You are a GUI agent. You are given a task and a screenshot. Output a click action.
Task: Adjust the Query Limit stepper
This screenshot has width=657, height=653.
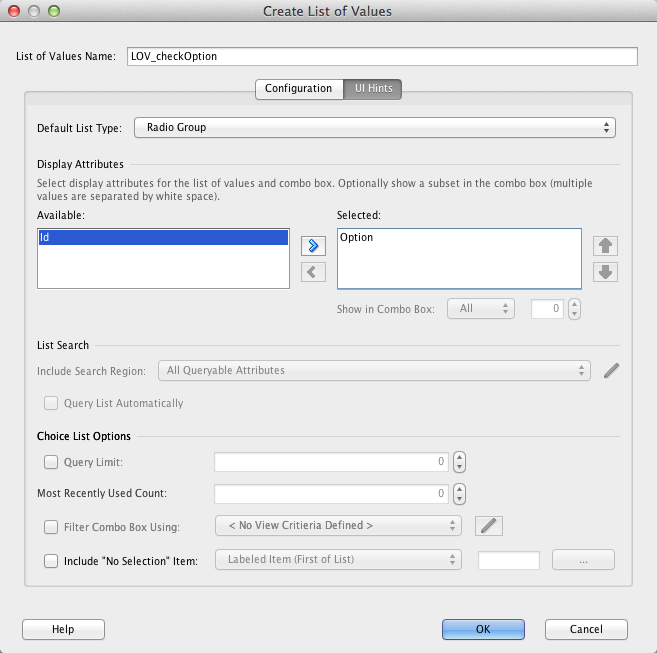(459, 462)
